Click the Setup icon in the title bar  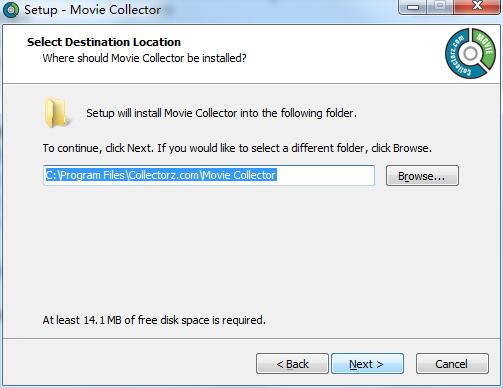click(11, 9)
